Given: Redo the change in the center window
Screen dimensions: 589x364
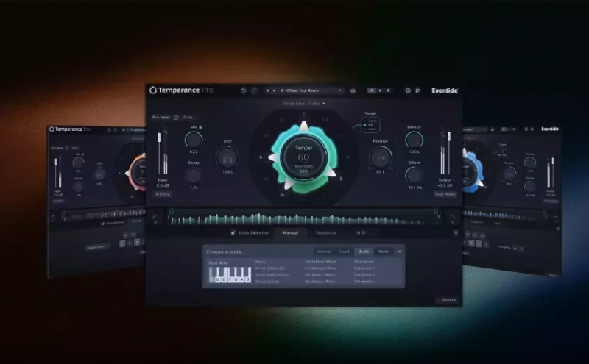Looking at the screenshot, I should click(254, 90).
